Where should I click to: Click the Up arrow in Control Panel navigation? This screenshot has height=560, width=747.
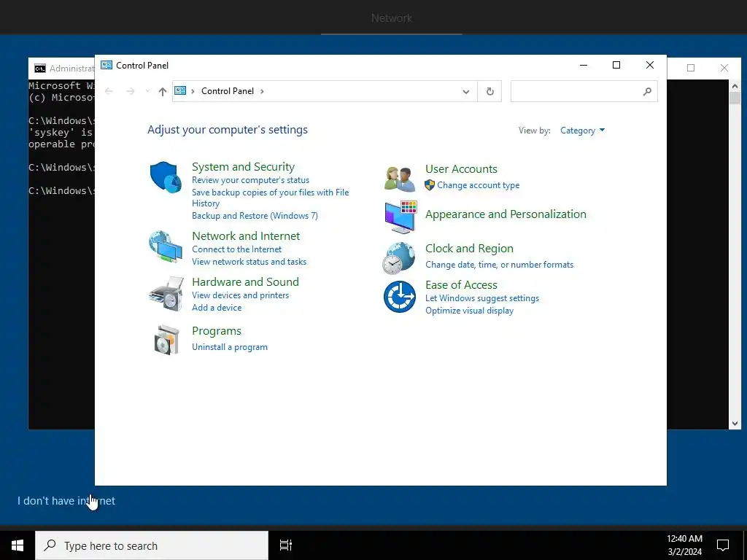pos(163,91)
